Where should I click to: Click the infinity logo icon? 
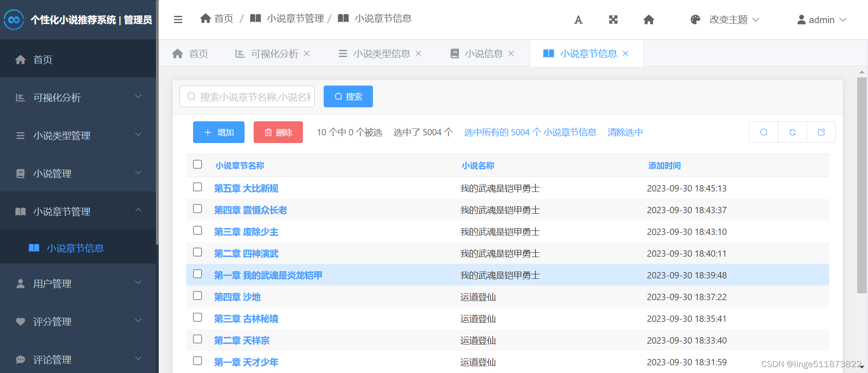point(14,19)
